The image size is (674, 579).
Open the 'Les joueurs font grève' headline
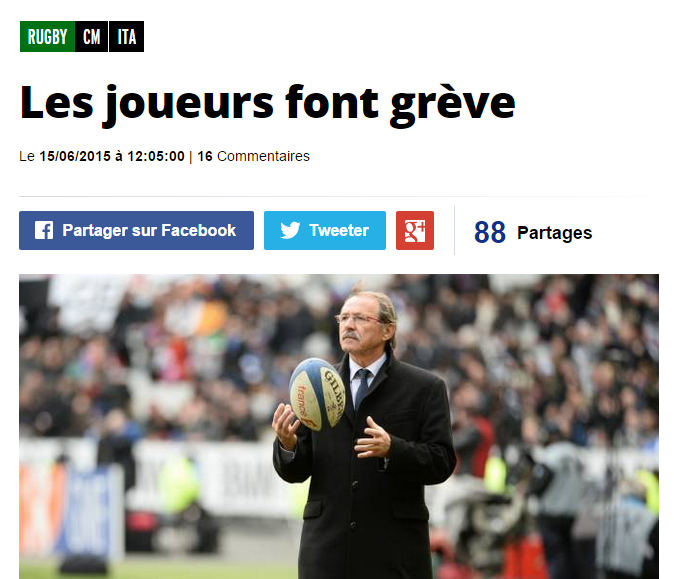click(267, 104)
